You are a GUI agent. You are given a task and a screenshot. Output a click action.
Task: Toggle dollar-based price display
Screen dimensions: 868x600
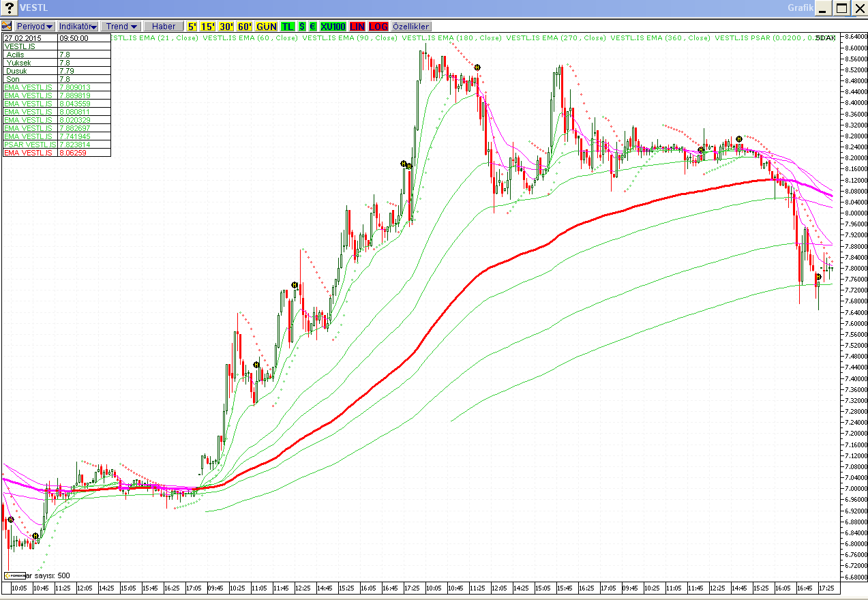click(x=302, y=26)
